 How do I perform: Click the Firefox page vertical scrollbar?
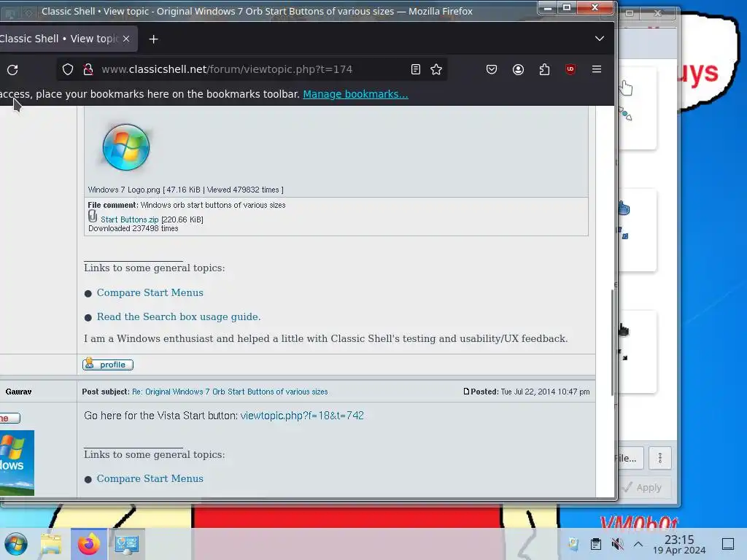coord(612,343)
